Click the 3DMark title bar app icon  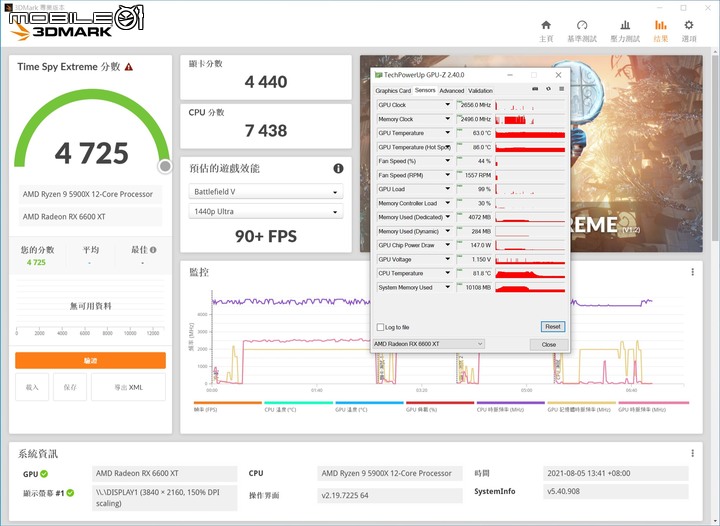[8, 7]
